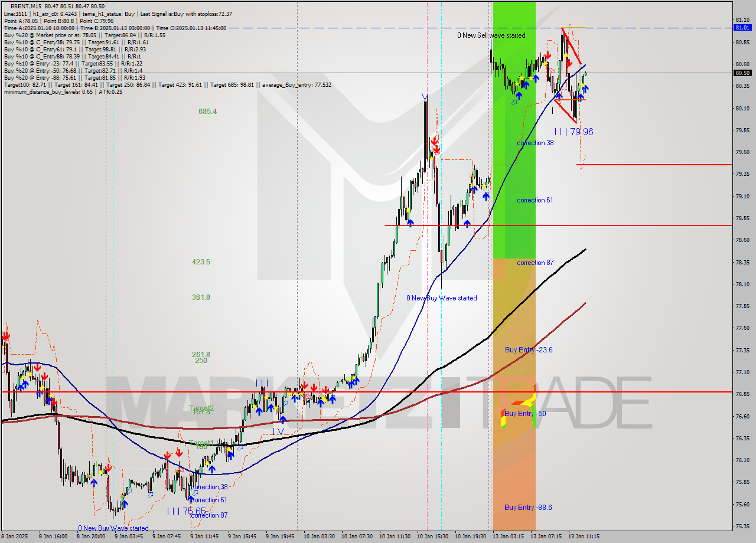Click the 'Time A:2025.01.10 18:00:00' line
Image resolution: width=756 pixels, height=543 pixels.
coord(115,28)
